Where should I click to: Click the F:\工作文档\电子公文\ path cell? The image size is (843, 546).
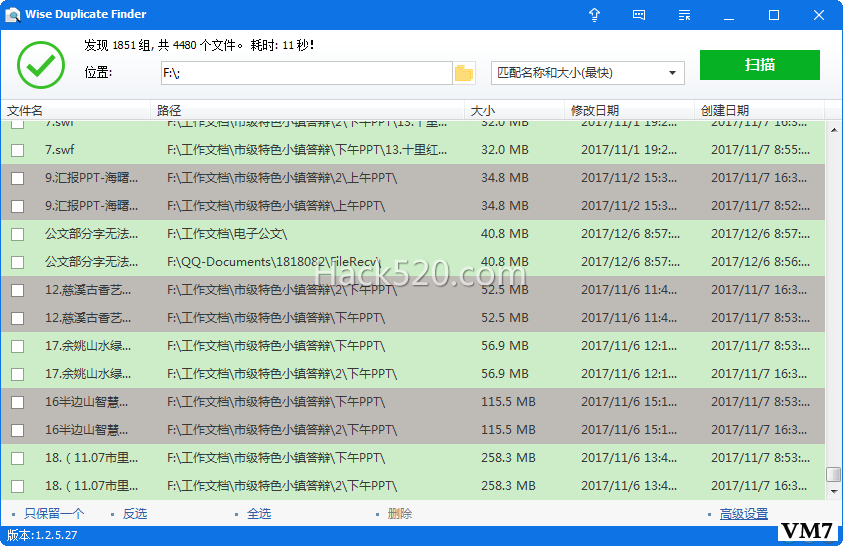227,234
